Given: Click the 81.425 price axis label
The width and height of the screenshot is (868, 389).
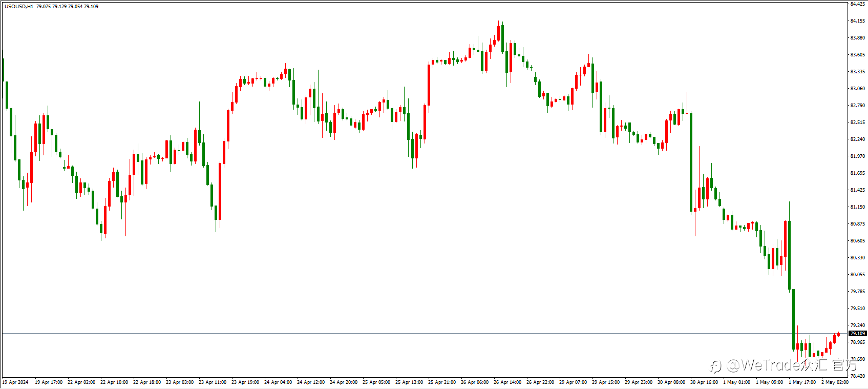Looking at the screenshot, I should 858,190.
